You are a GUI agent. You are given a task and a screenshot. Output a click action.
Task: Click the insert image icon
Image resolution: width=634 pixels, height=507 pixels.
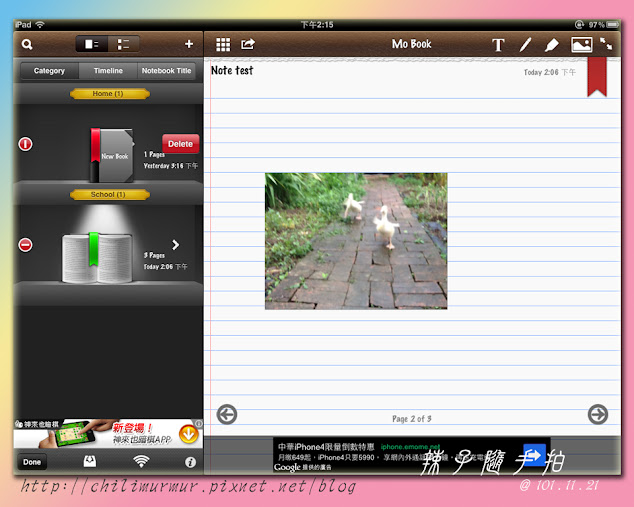click(x=581, y=44)
